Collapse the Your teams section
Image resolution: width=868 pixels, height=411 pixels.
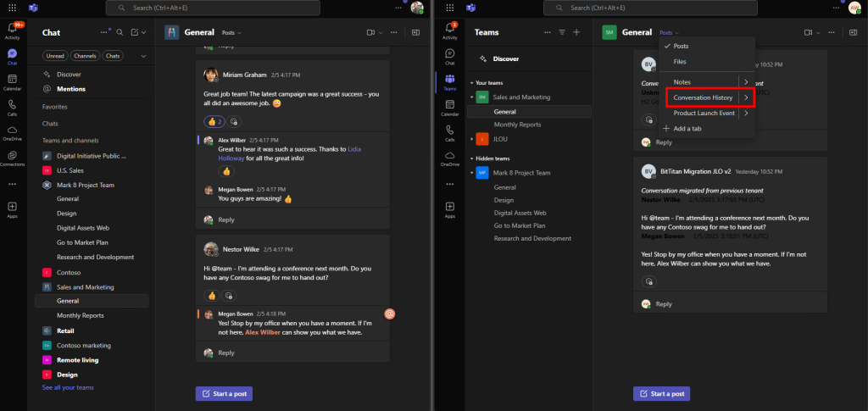[471, 83]
